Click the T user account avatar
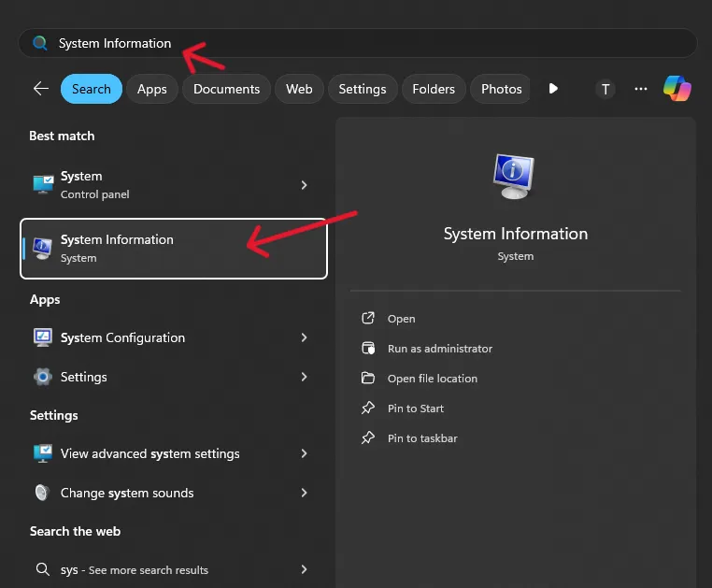The image size is (712, 588). pos(605,89)
